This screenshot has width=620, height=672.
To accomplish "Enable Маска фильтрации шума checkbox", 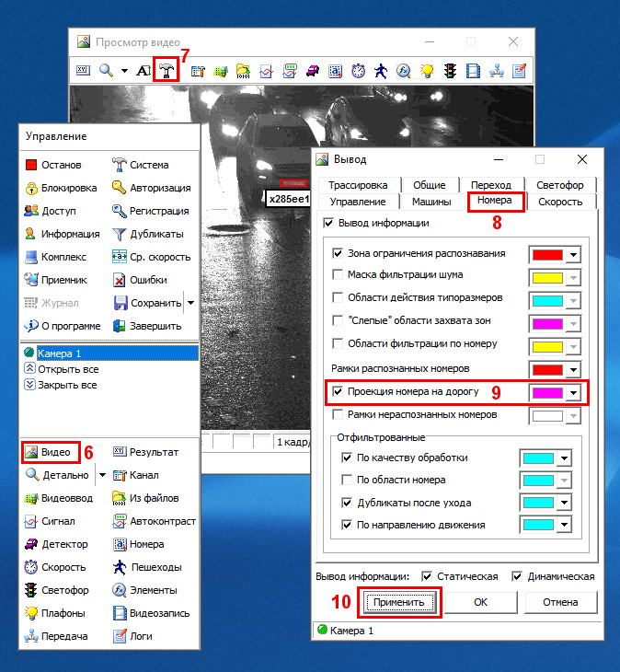I will [338, 274].
